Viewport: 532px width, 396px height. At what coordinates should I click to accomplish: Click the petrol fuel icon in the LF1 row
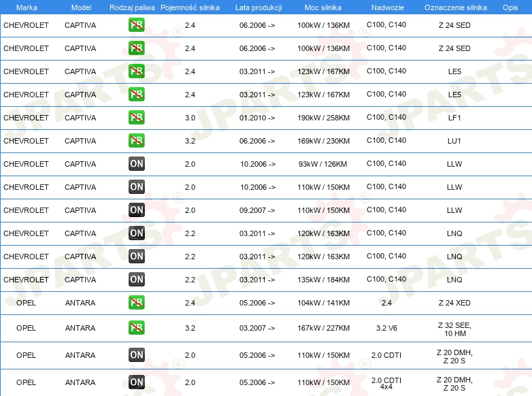click(137, 118)
